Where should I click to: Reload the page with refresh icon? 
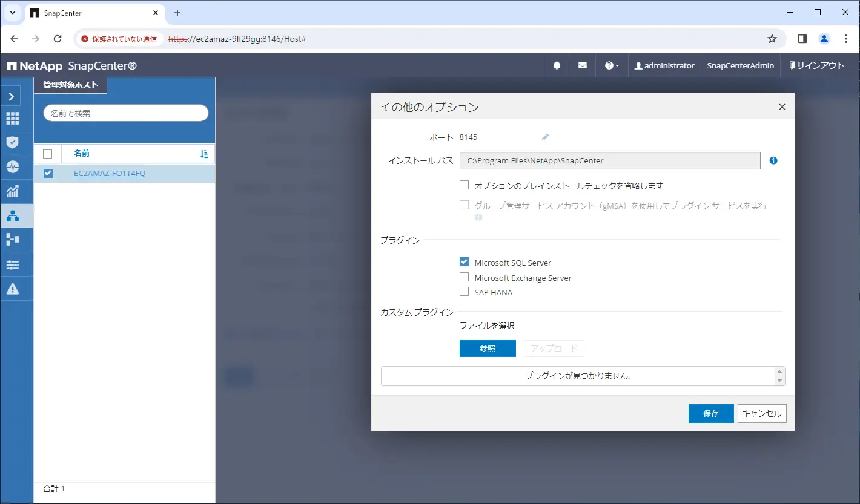coord(58,39)
